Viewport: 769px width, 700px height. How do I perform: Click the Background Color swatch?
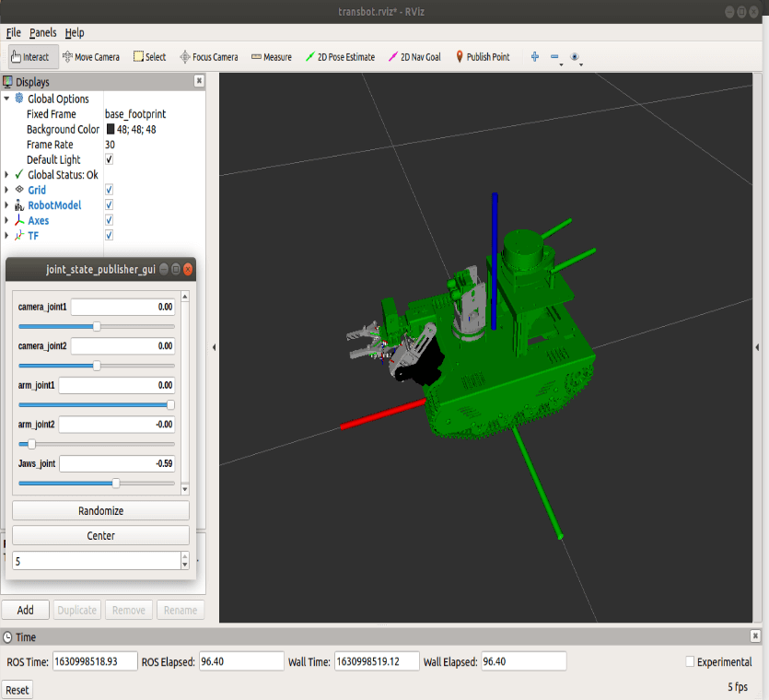coord(111,129)
